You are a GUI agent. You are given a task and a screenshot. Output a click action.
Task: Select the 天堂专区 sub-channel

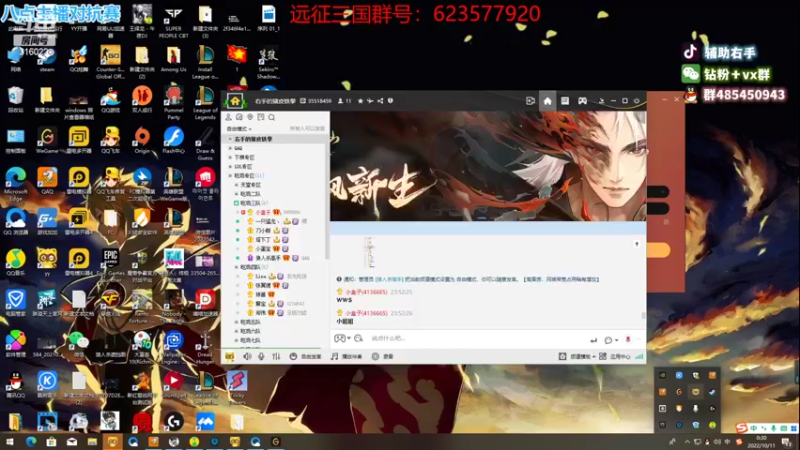251,185
